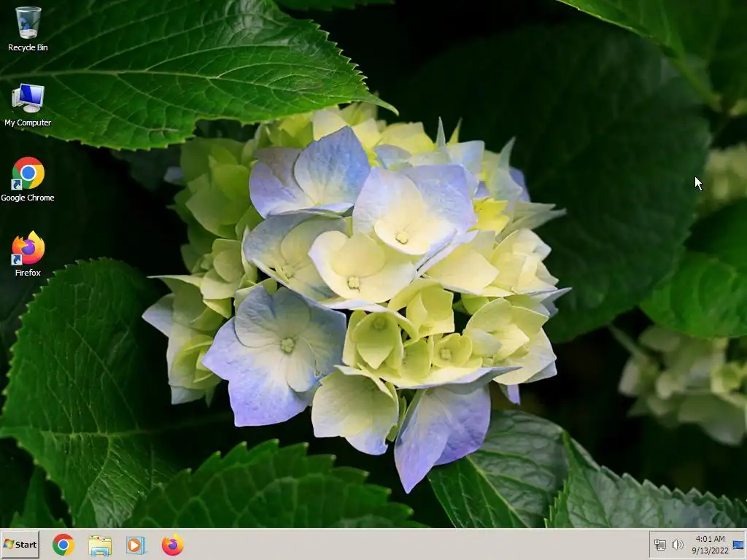The height and width of the screenshot is (560, 747).
Task: Select the Firefox desktop shortcut
Action: pos(28,254)
